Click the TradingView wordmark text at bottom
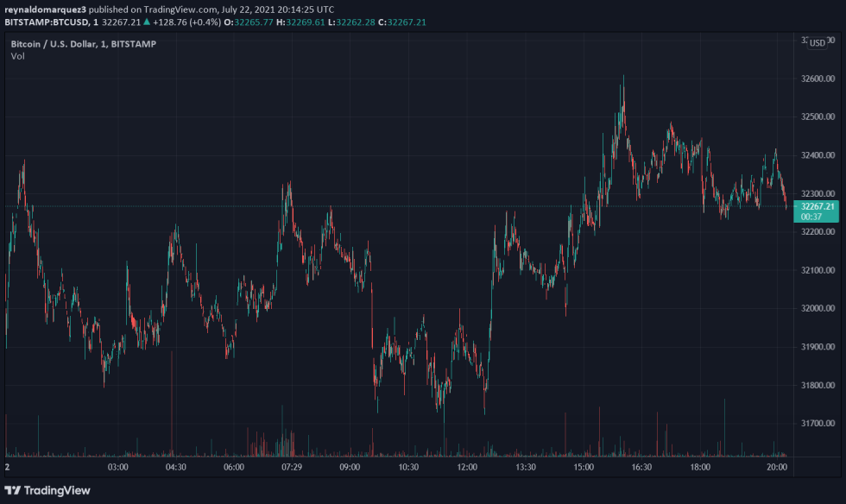 57,490
